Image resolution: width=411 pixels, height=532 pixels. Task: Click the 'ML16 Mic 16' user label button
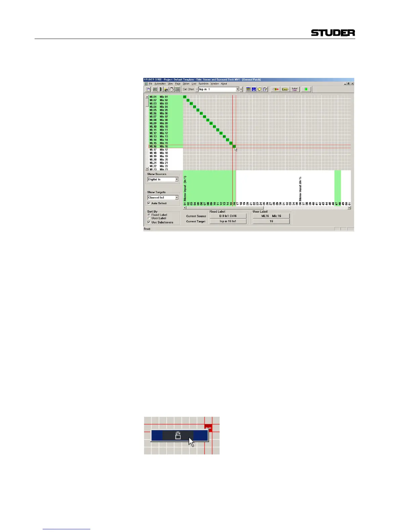(271, 216)
